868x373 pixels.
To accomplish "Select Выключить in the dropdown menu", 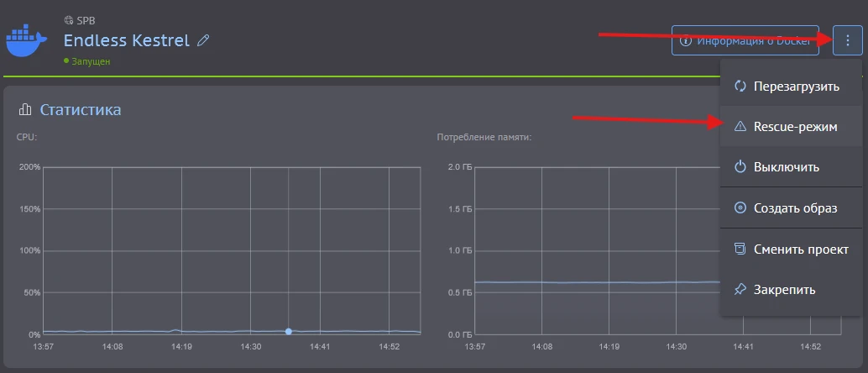I will point(791,167).
